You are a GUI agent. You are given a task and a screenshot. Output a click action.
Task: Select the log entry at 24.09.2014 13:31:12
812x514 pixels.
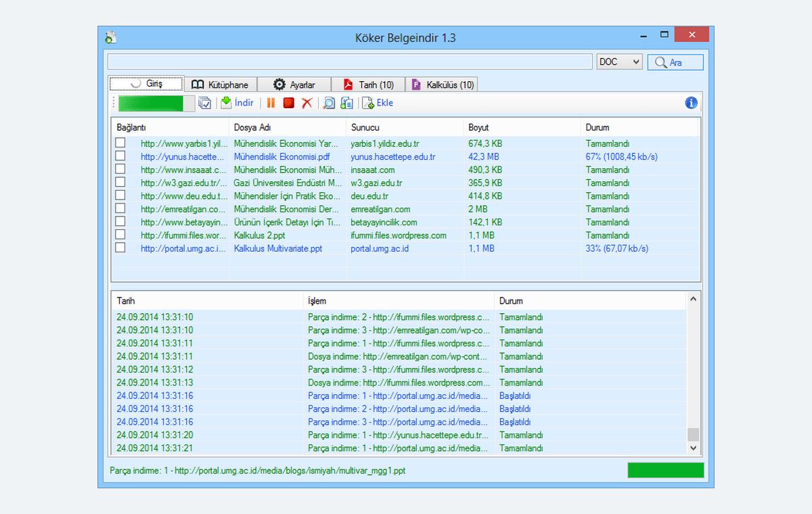(399, 369)
